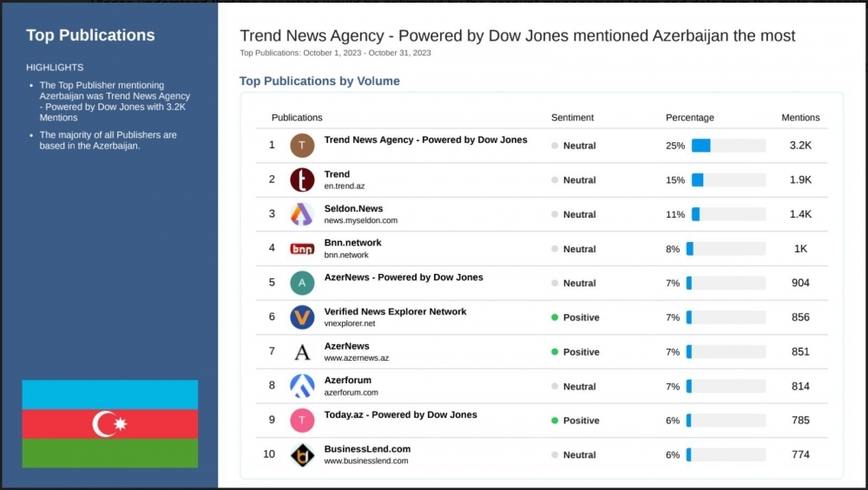Viewport: 868px width, 490px height.
Task: Click the Azerbaijan flag image
Action: click(109, 423)
